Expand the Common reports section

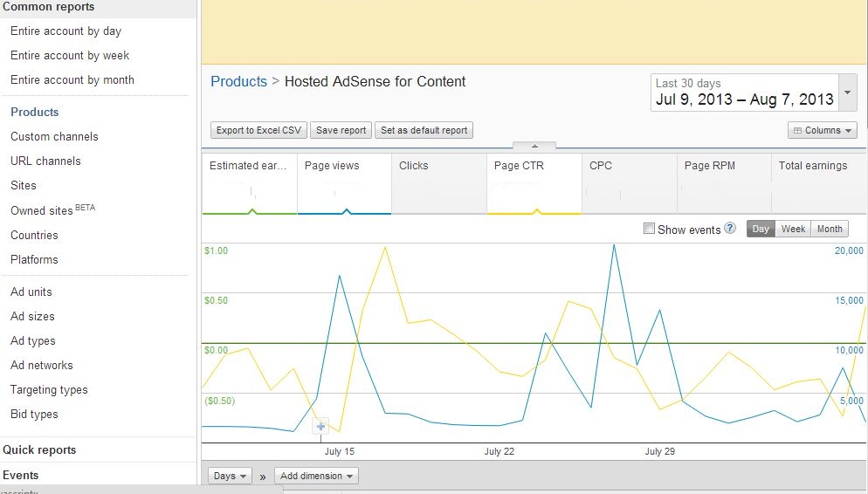coord(49,7)
